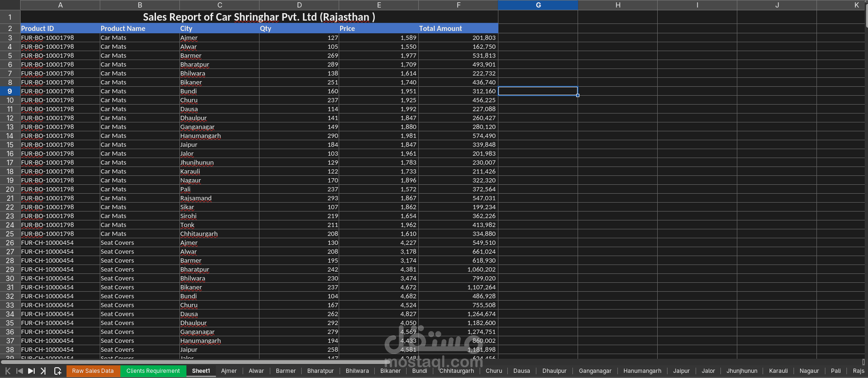Switch to the Barmer sheet tab
The height and width of the screenshot is (378, 868).
(286, 371)
